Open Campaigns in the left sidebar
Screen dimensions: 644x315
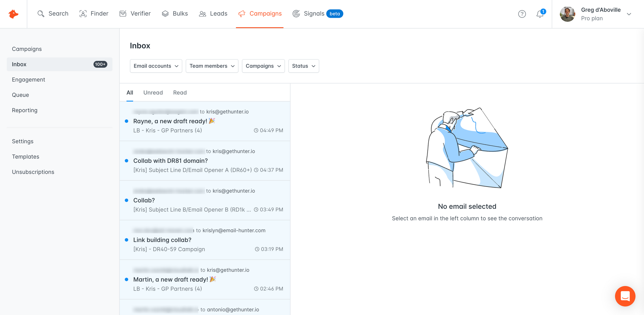point(27,49)
